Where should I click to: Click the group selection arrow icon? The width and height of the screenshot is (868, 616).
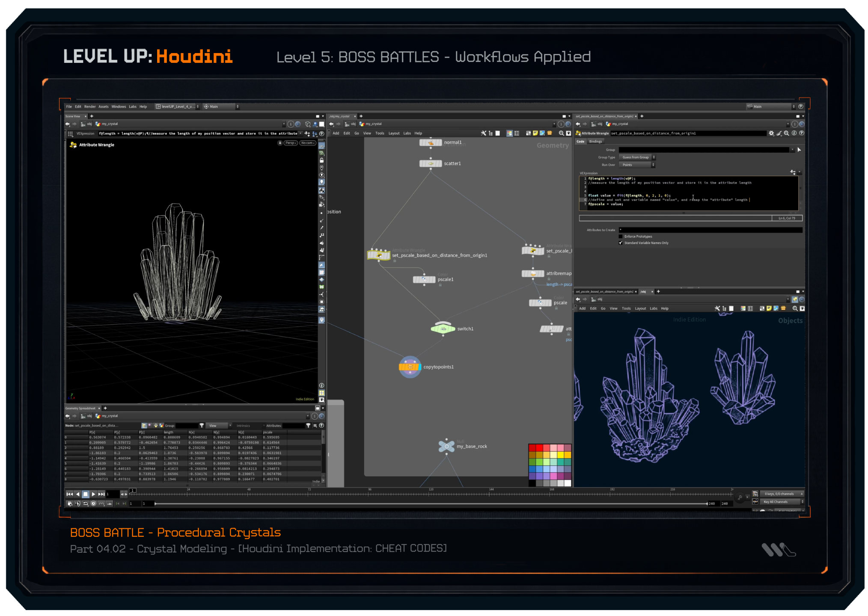[x=799, y=150]
